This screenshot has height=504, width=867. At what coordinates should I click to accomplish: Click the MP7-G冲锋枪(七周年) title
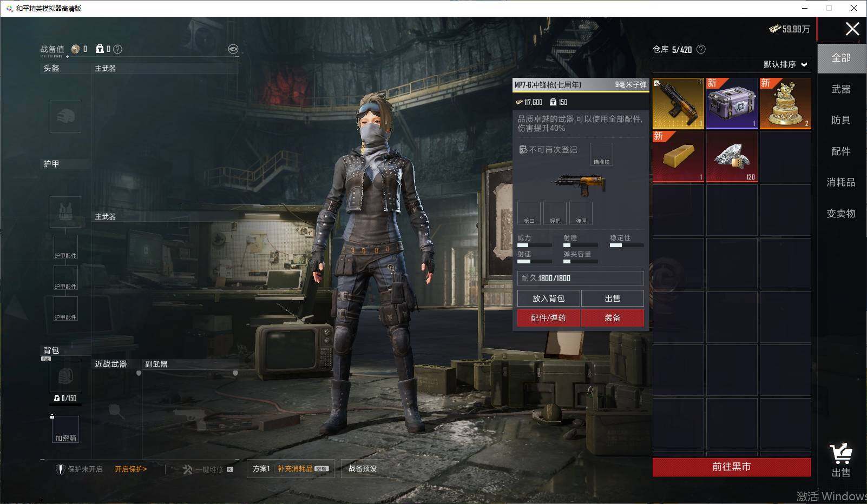tap(548, 85)
